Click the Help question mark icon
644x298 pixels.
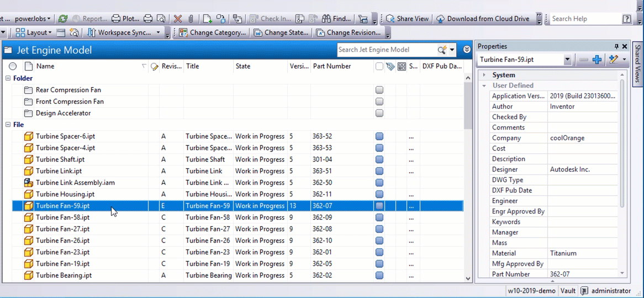(627, 18)
